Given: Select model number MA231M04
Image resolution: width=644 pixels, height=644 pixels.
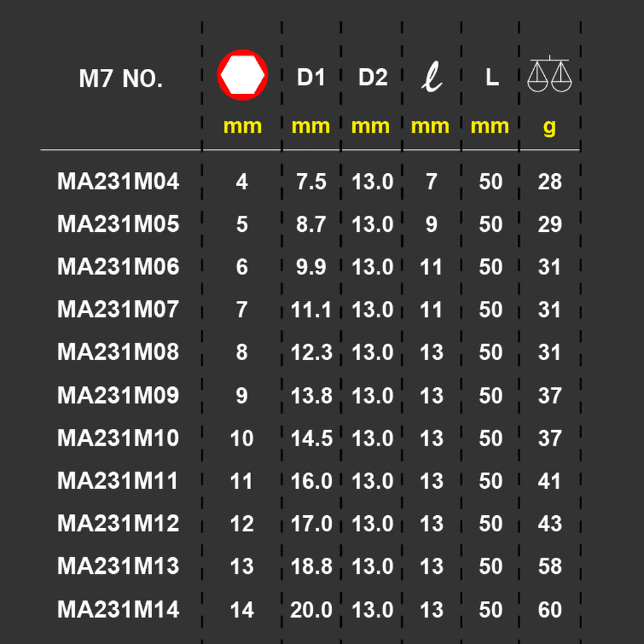Looking at the screenshot, I should 118,181.
